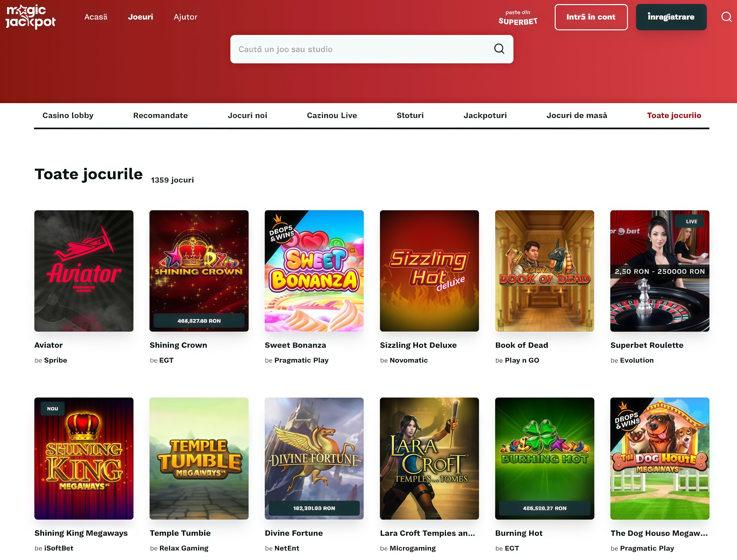Switch to Jocuri noi tab
Screen dimensions: 737x560
pyautogui.click(x=248, y=115)
